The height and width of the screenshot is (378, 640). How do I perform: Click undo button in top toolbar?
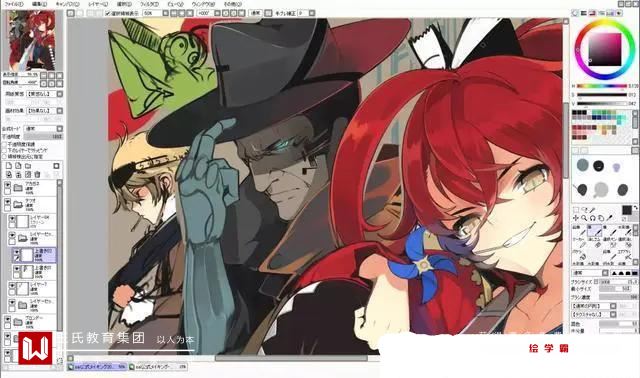71,13
